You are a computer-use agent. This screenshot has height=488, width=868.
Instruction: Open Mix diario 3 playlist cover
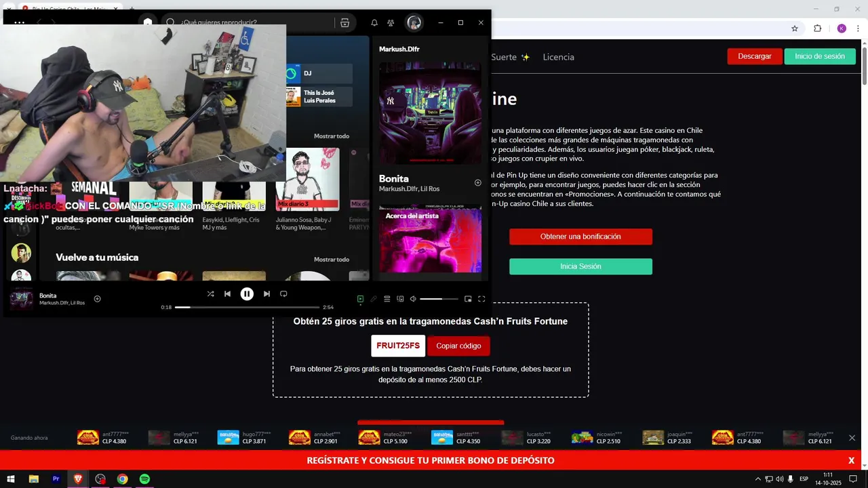pos(307,179)
